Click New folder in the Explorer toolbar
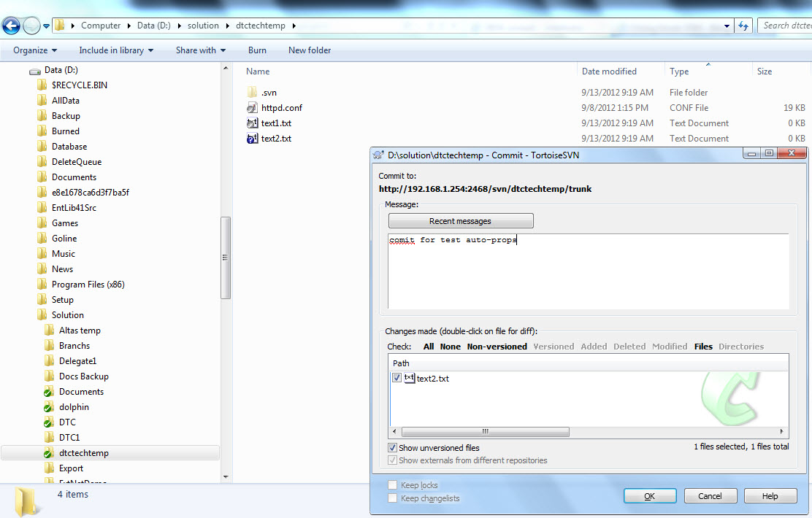Image resolution: width=812 pixels, height=518 pixels. (310, 50)
